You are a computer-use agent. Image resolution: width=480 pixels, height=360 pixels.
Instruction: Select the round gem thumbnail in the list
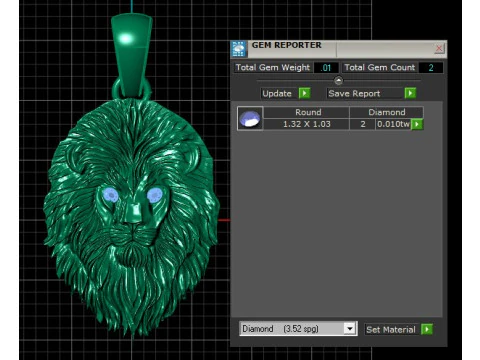click(x=250, y=118)
